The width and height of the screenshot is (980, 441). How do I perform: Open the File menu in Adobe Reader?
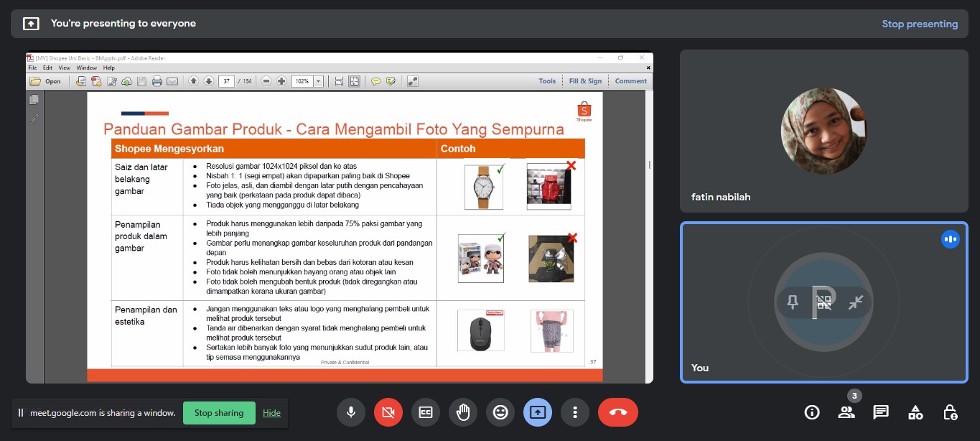click(x=32, y=68)
